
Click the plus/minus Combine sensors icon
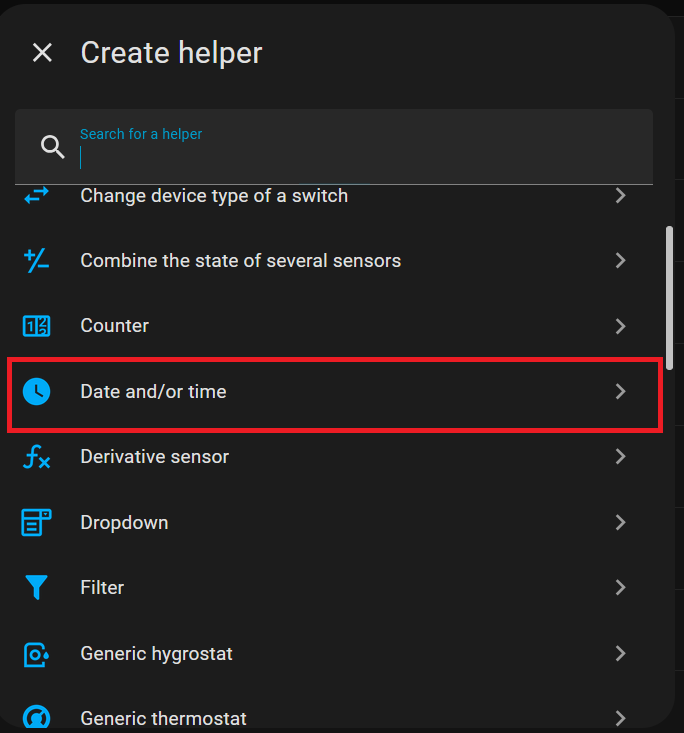37,261
